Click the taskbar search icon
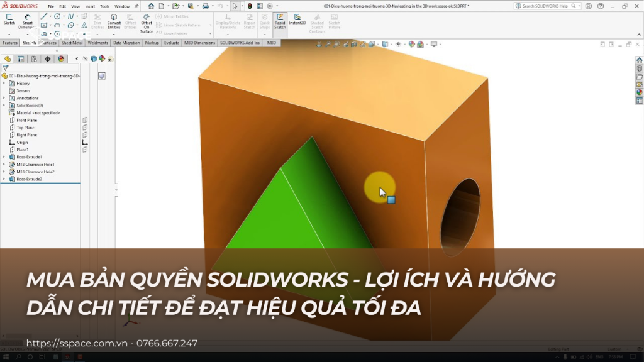The height and width of the screenshot is (362, 644). tap(18, 357)
